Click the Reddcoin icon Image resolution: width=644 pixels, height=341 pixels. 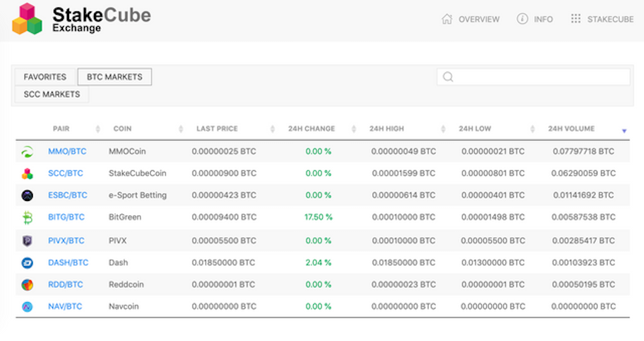pos(27,284)
